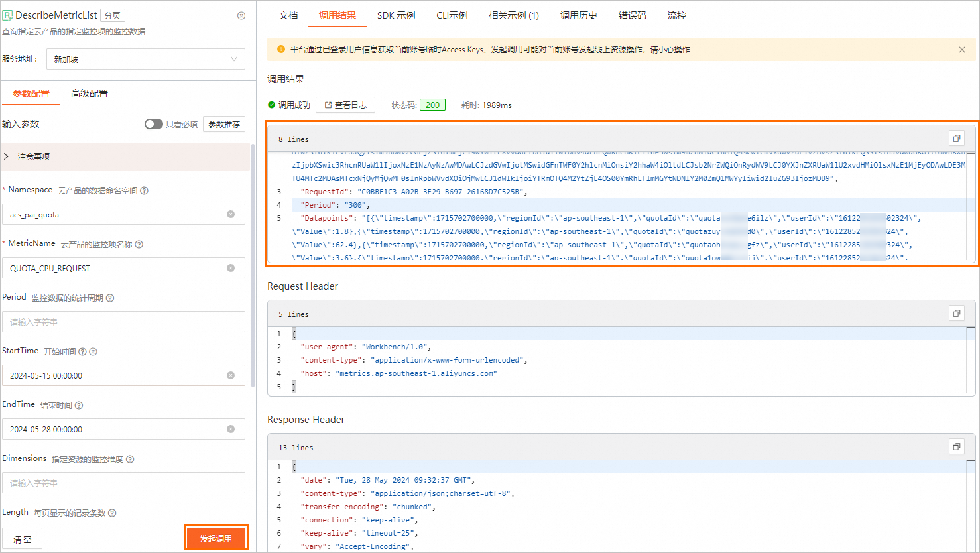Screen dimensions: 980x553
Task: Click the 查看日志 button
Action: 345,105
